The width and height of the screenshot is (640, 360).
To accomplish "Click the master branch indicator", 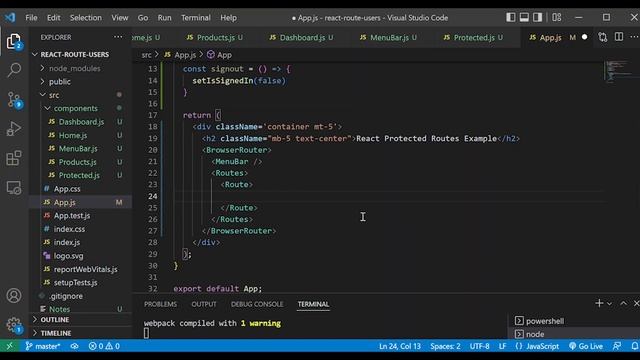I will [43, 346].
